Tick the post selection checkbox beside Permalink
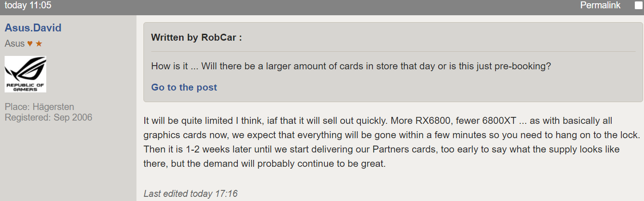Viewport: 644px width, 201px height. pyautogui.click(x=638, y=6)
